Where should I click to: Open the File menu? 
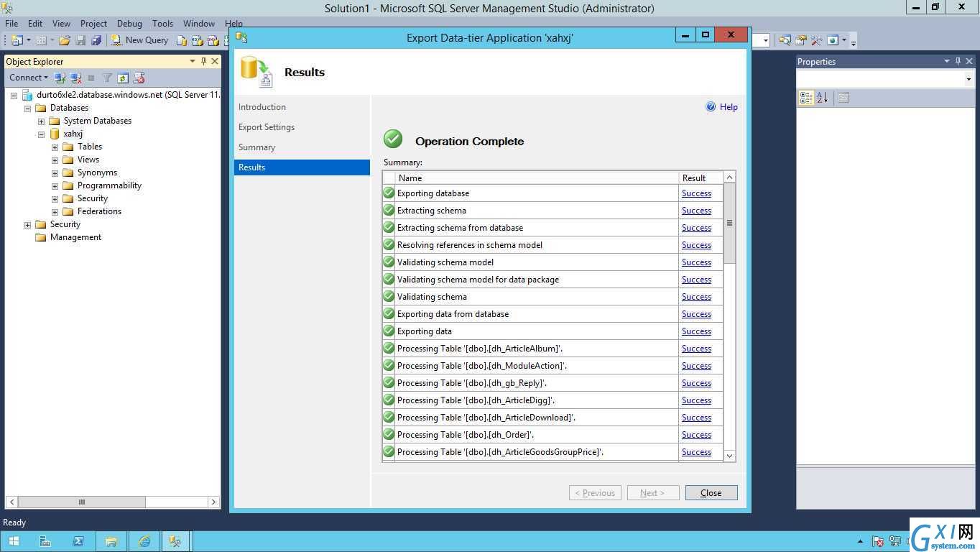pos(11,23)
